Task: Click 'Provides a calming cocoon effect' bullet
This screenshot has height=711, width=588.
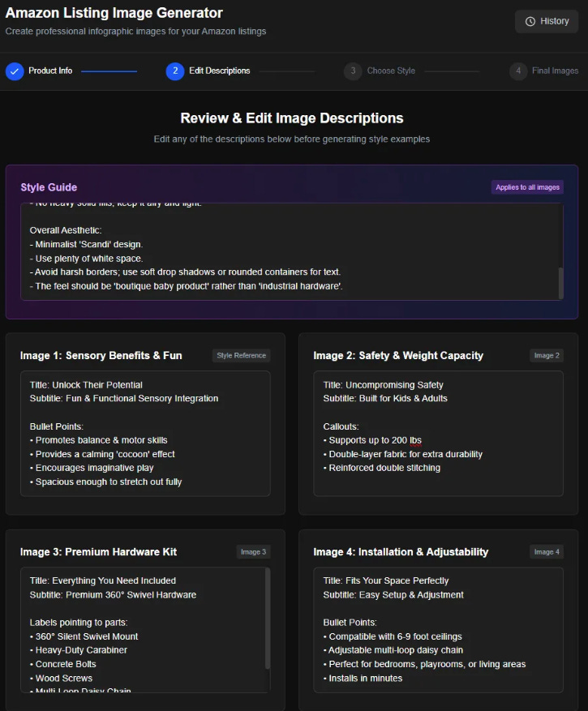Action: pos(102,454)
